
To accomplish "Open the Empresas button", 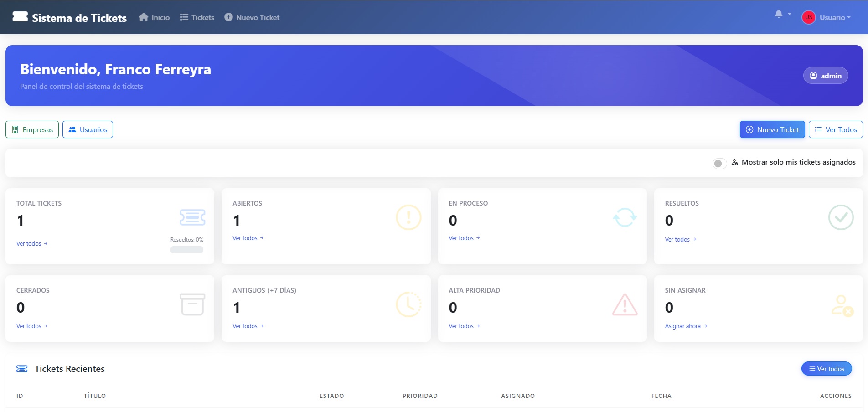I will click(x=32, y=129).
